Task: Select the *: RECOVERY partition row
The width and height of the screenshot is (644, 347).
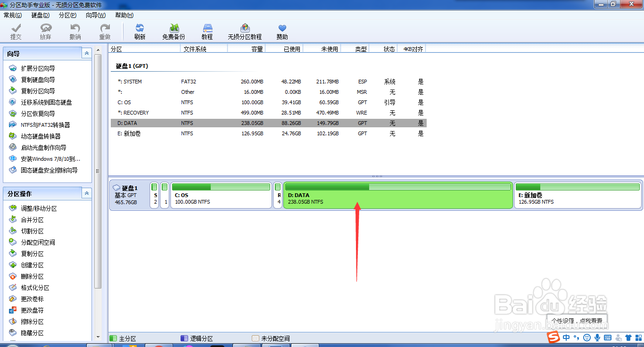Action: pos(269,113)
